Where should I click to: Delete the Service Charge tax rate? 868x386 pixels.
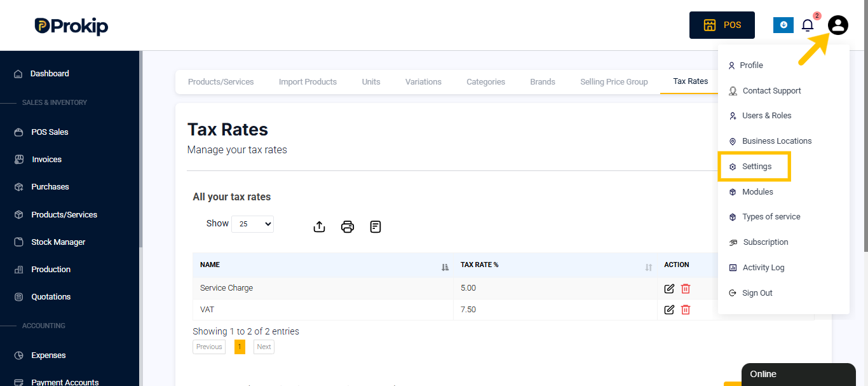coord(686,289)
